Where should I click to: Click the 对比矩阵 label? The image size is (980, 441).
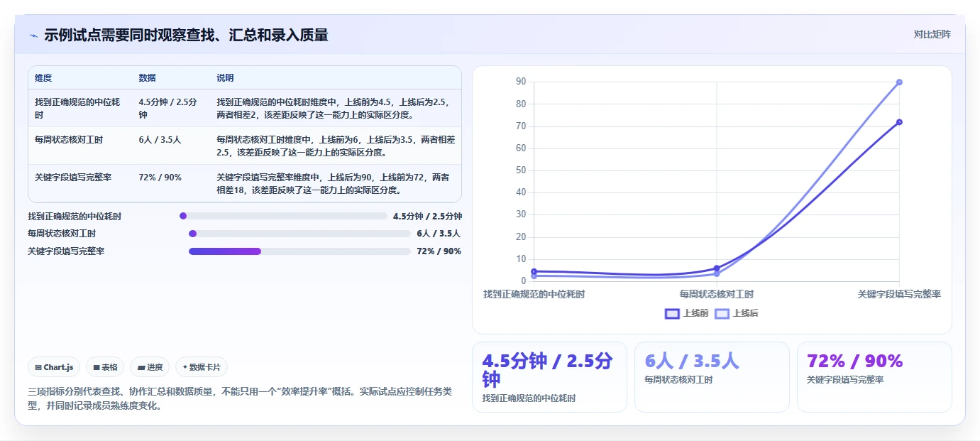[932, 34]
